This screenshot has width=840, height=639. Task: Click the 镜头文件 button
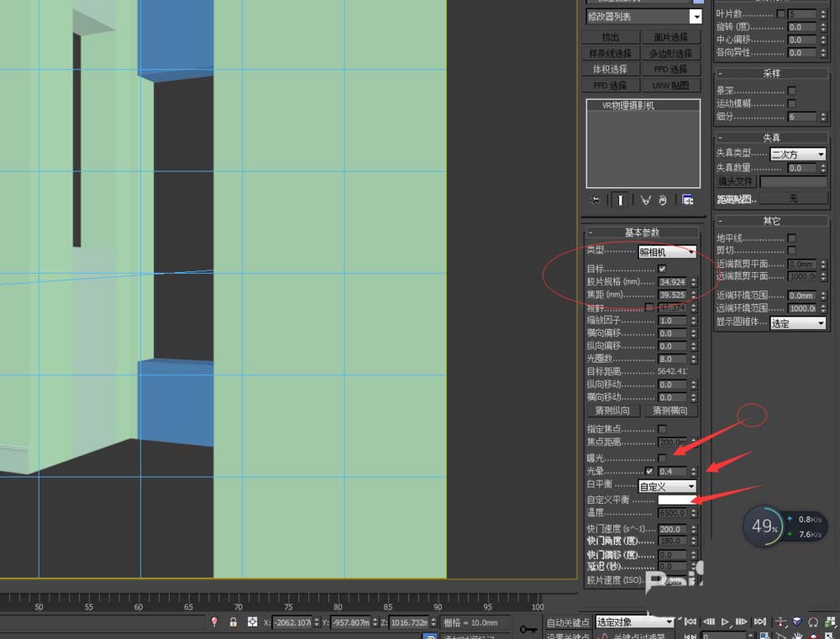(736, 181)
